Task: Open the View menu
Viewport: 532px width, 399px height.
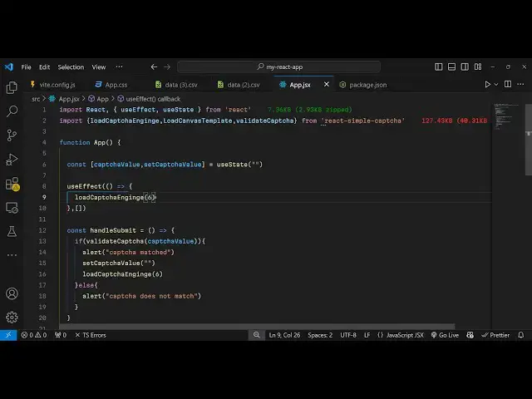Action: (x=99, y=67)
